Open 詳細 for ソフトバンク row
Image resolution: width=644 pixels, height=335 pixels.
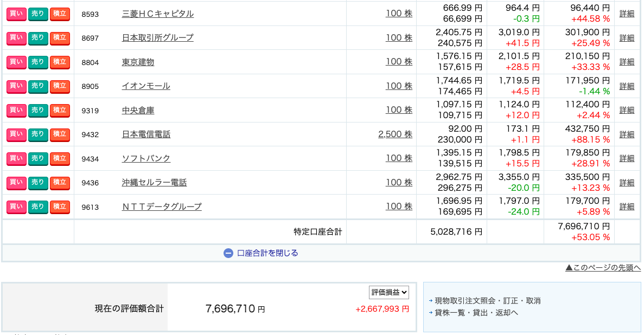coord(627,158)
